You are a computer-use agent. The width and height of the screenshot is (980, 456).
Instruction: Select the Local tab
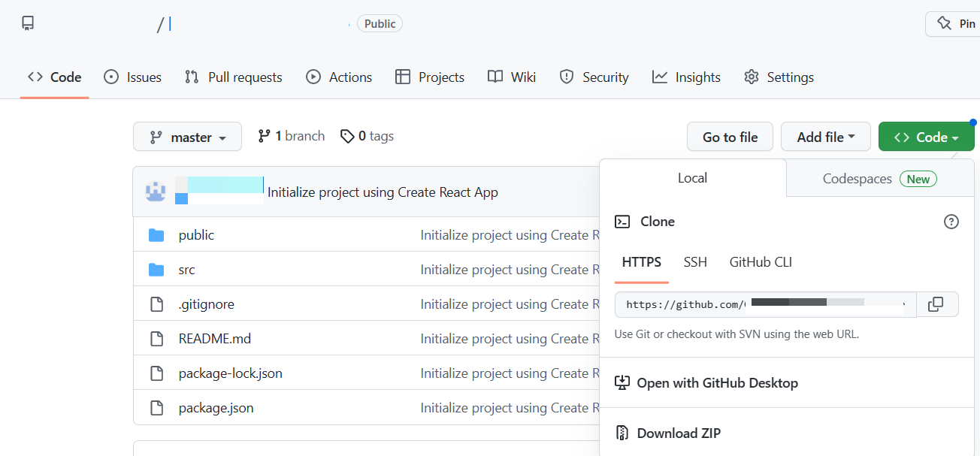point(693,178)
